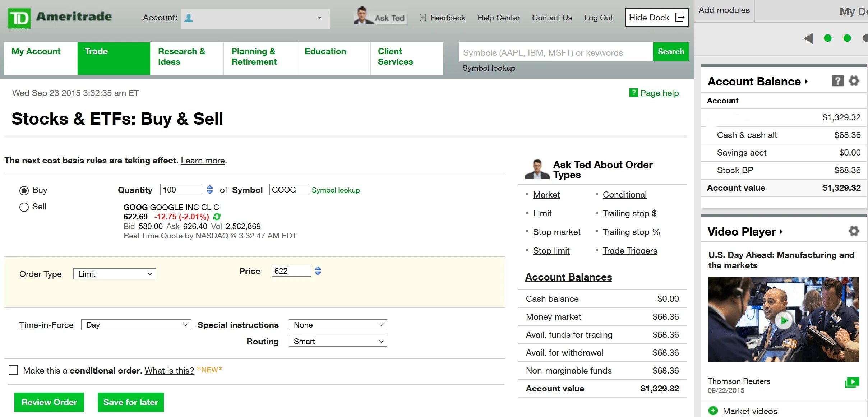Open the My Account tab
The image size is (868, 417).
pyautogui.click(x=41, y=58)
